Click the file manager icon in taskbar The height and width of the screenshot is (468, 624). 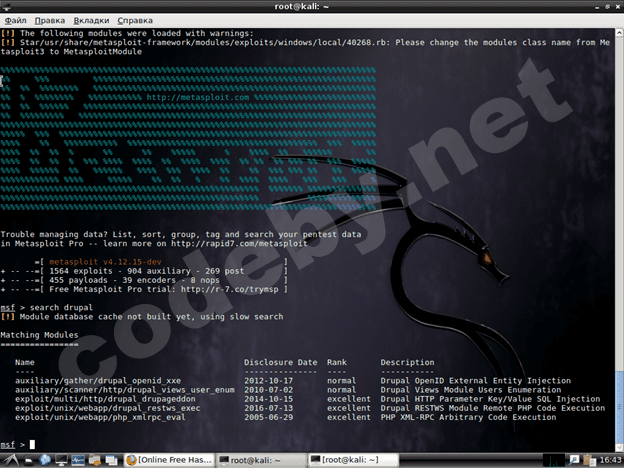95,460
